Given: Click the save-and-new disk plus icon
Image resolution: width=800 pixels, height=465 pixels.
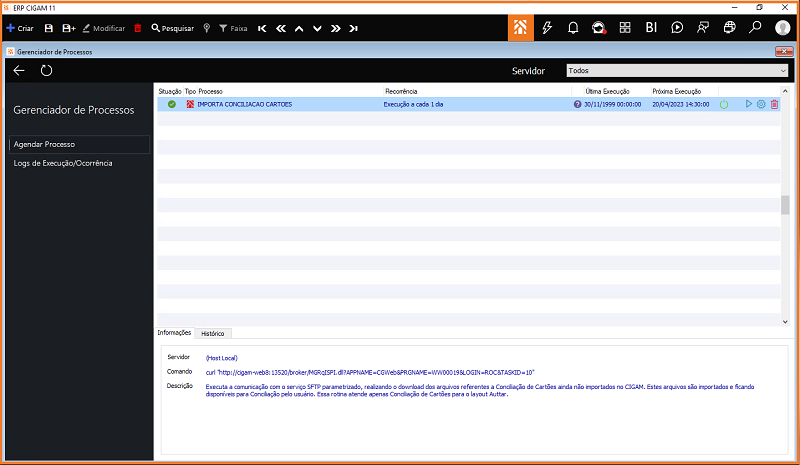Looking at the screenshot, I should (68, 28).
